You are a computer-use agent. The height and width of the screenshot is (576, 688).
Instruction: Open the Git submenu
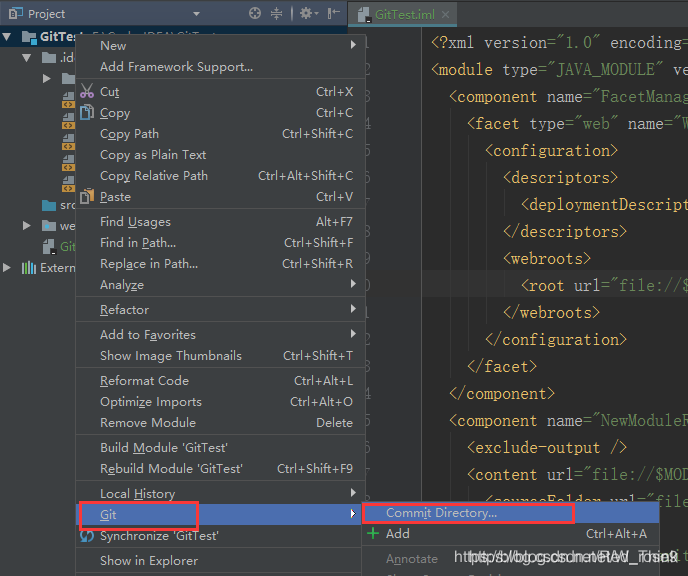pos(220,515)
